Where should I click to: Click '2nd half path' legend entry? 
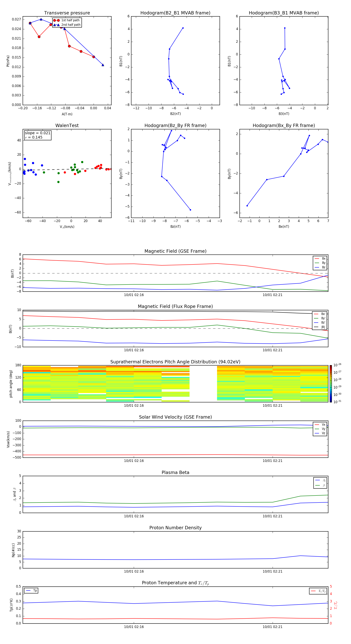coord(67,25)
